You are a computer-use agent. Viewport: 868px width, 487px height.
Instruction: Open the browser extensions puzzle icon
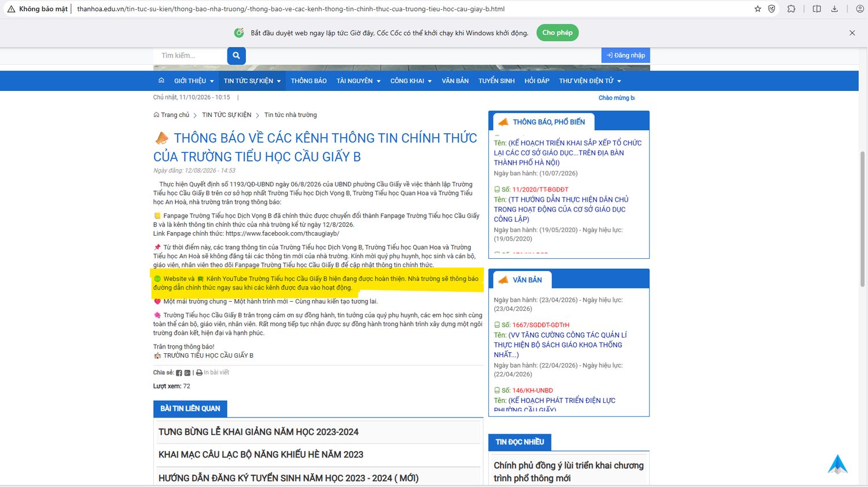coord(791,9)
